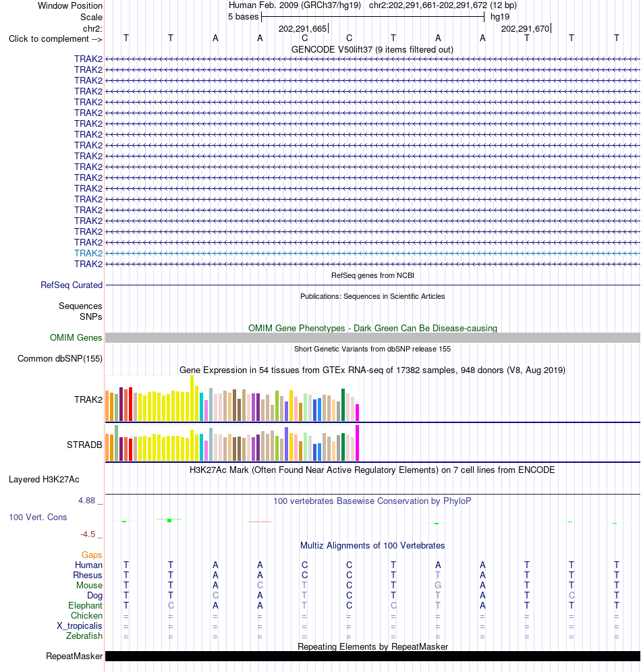Open '100 vertebrates Basewise Conservation by PhyloP' title
The height and width of the screenshot is (672, 641).
(x=372, y=501)
